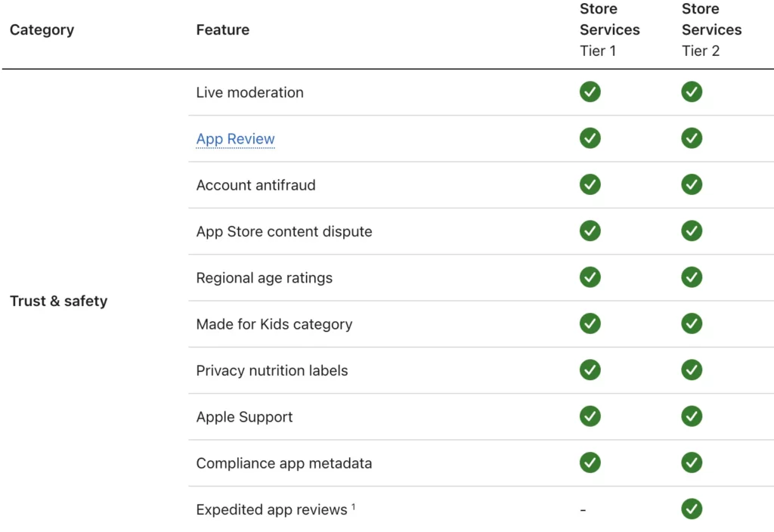Click Tier 2 checkmark for Account antifraud
The image size is (774, 532).
tap(692, 184)
